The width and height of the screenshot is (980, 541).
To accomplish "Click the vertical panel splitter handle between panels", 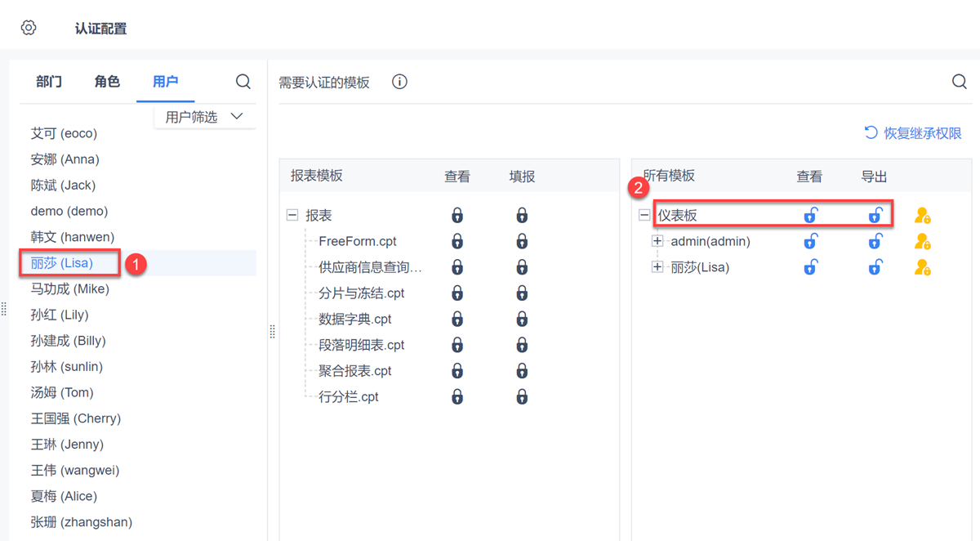I will click(x=272, y=331).
